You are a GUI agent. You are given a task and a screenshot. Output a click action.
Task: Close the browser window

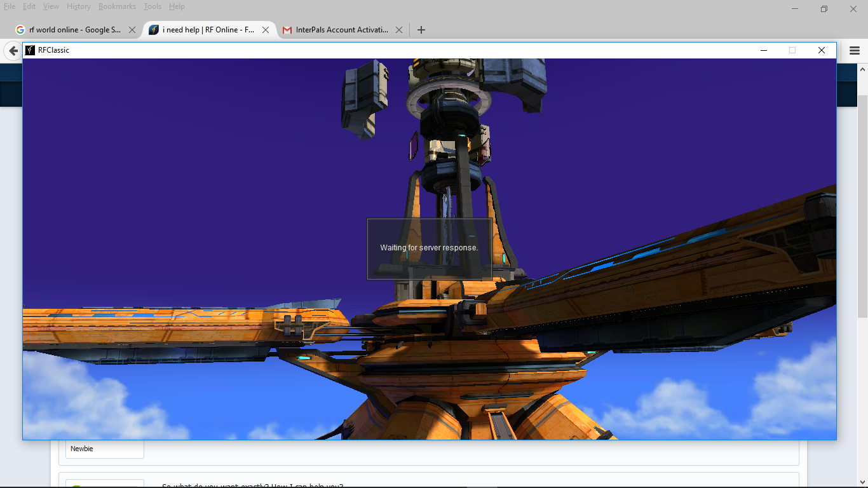[853, 9]
